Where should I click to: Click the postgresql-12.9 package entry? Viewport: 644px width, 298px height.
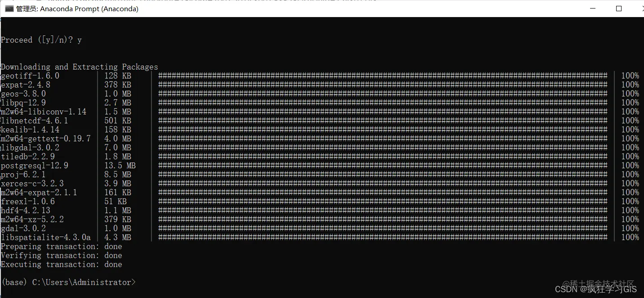[35, 166]
